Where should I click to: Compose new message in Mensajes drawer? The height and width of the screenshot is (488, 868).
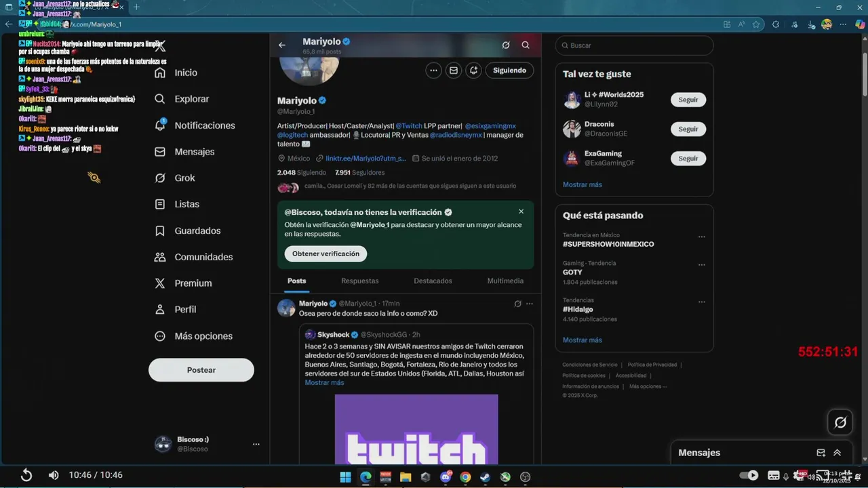821,453
